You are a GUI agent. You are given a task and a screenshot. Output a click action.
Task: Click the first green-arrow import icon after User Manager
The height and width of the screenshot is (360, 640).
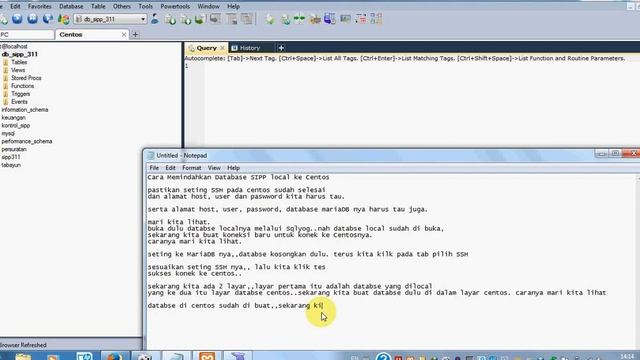coord(170,19)
